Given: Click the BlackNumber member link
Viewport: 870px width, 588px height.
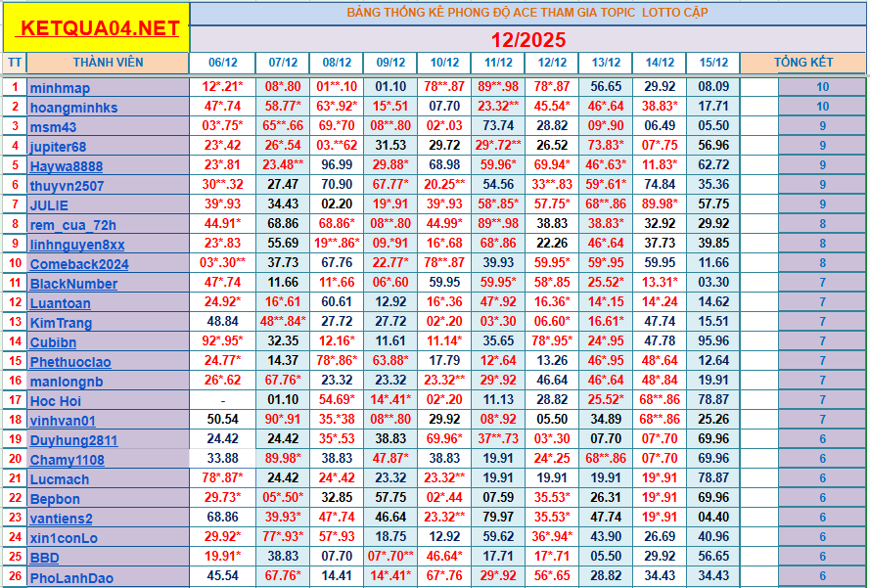Looking at the screenshot, I should coord(73,283).
